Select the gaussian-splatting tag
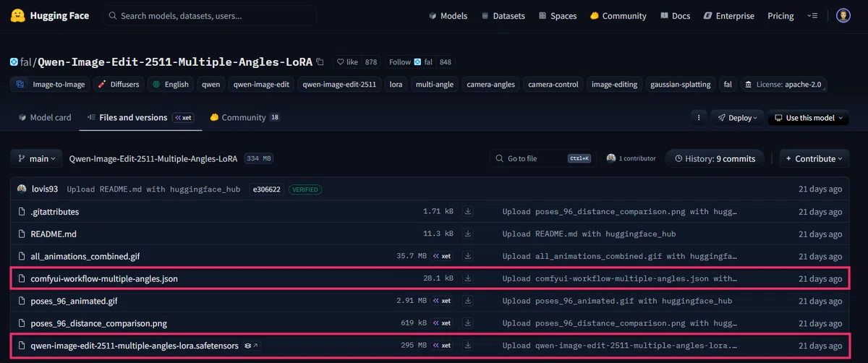Screen dimensions: 868x363 click(679, 84)
